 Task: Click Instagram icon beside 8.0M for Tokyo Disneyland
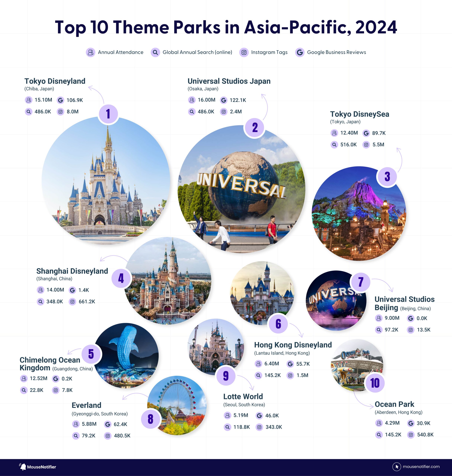pyautogui.click(x=61, y=112)
